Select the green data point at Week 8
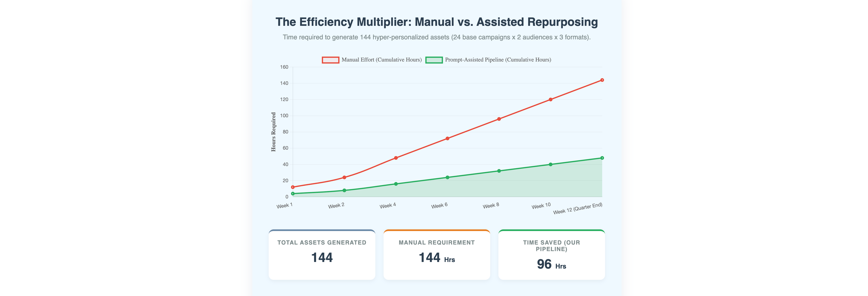This screenshot has width=868, height=296. coord(499,171)
